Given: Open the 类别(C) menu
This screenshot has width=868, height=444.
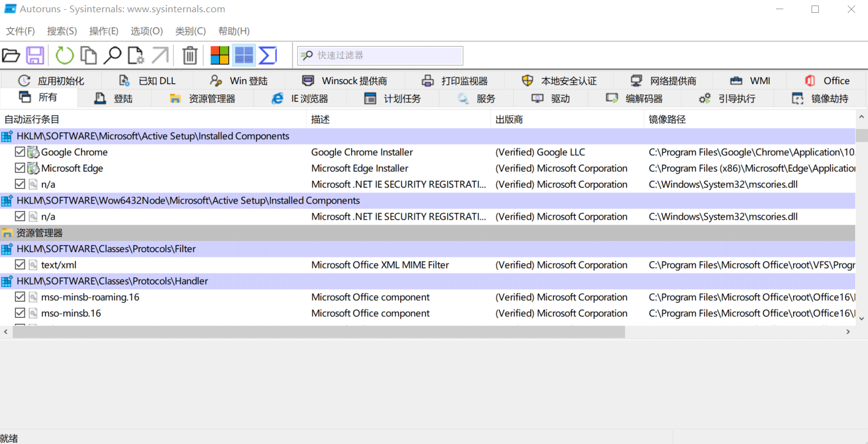Looking at the screenshot, I should click(x=190, y=31).
